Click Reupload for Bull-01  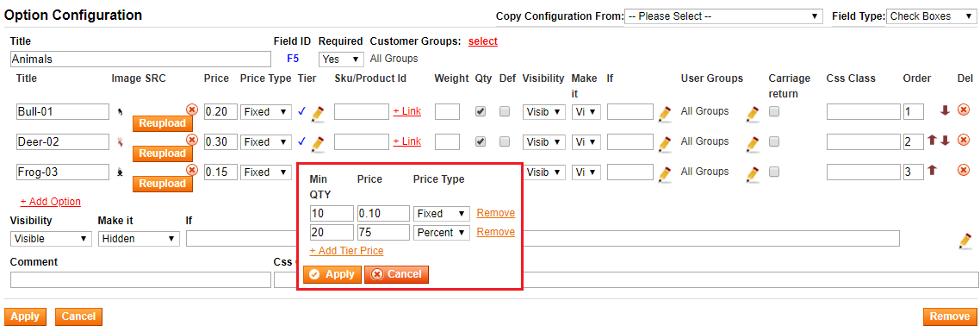(163, 123)
